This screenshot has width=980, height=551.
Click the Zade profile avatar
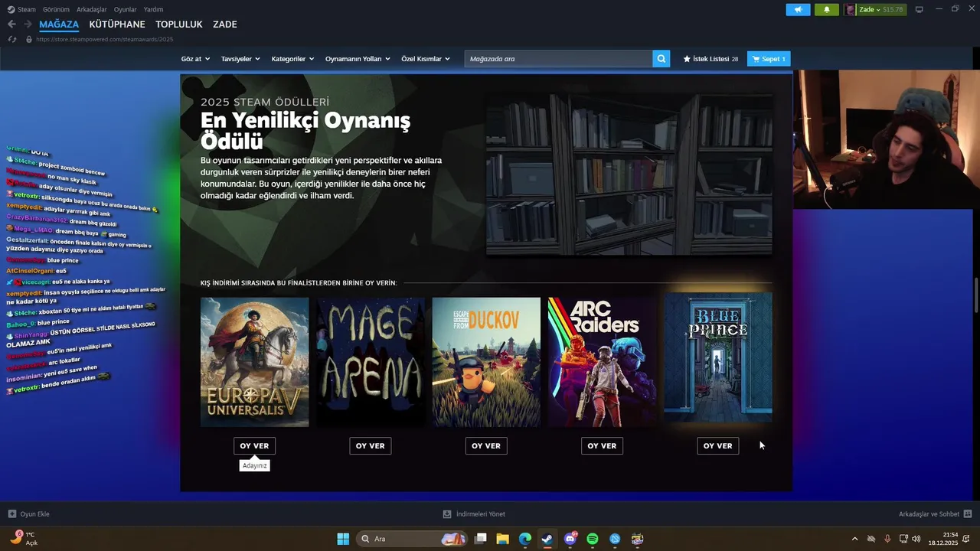(x=850, y=10)
